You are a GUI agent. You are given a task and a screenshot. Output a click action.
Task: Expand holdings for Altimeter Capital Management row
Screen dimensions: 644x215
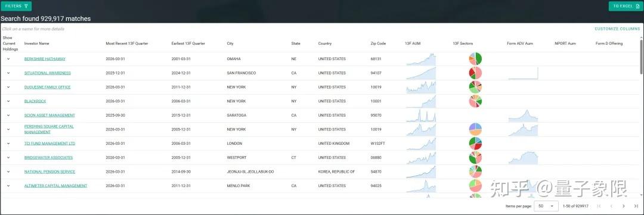click(8, 186)
